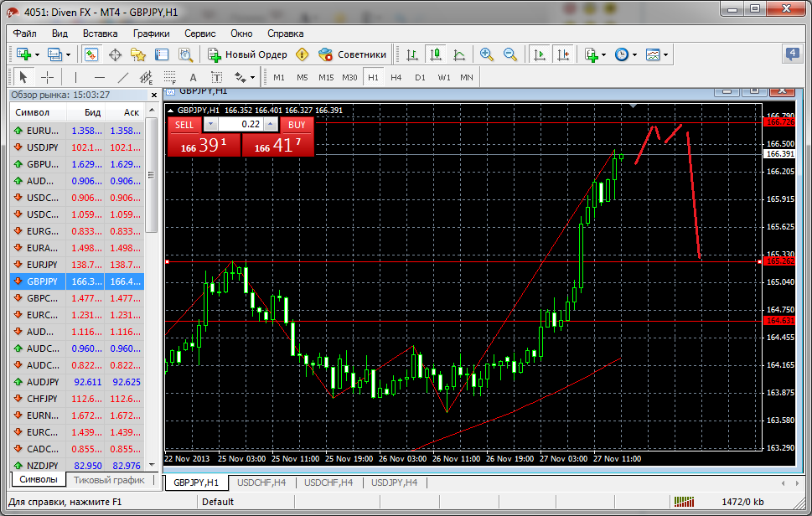The image size is (812, 516).
Task: Switch chart to Japanese candlesticks style
Action: click(x=436, y=54)
